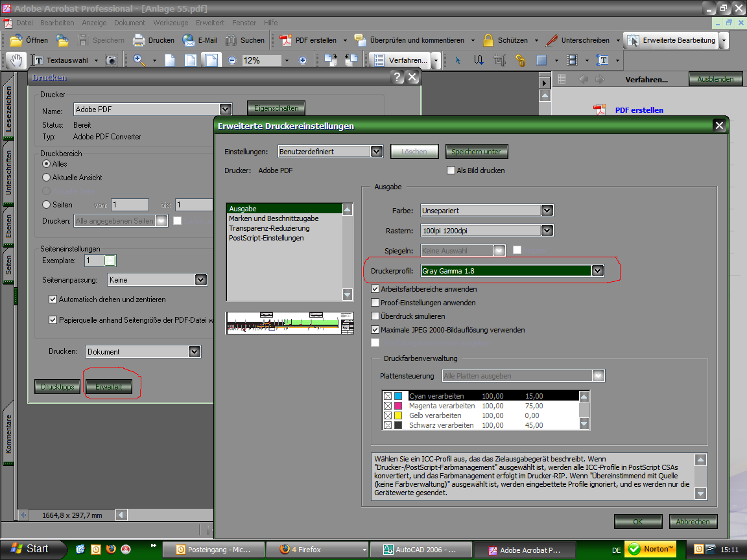Switch to the Ebenen side tab
Viewport: 747px width, 560px height.
coord(8,226)
